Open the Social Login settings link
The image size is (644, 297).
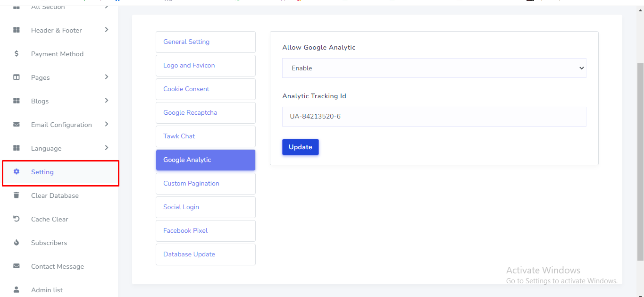coord(205,207)
